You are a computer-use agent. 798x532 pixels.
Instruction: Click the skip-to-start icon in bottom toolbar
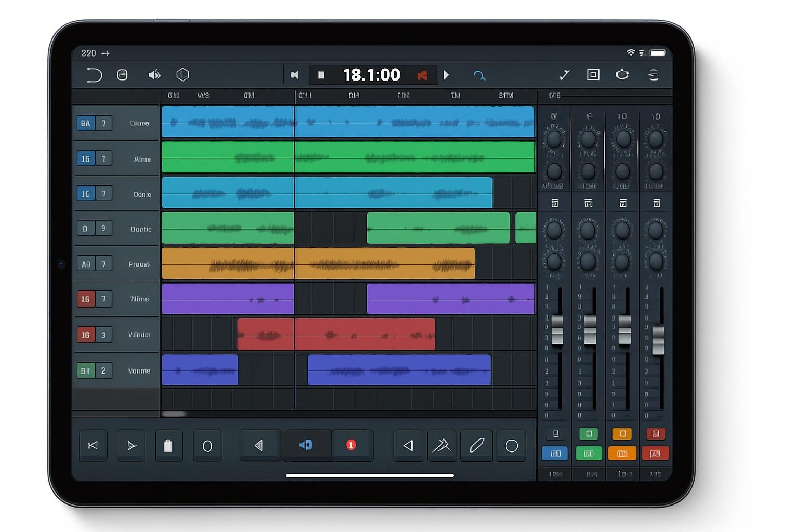pos(93,446)
